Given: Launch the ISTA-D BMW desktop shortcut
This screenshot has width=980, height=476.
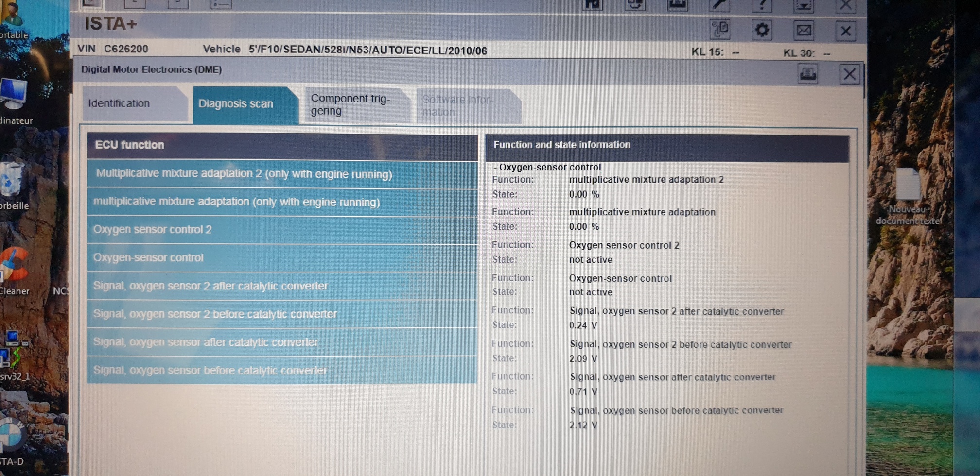Looking at the screenshot, I should click(x=12, y=441).
